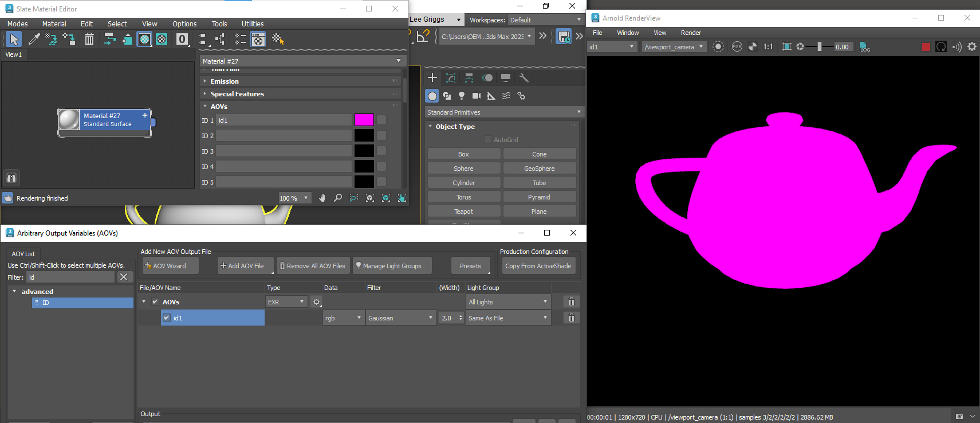Expand the Special Features rollout
This screenshot has height=423, width=980.
pos(205,94)
